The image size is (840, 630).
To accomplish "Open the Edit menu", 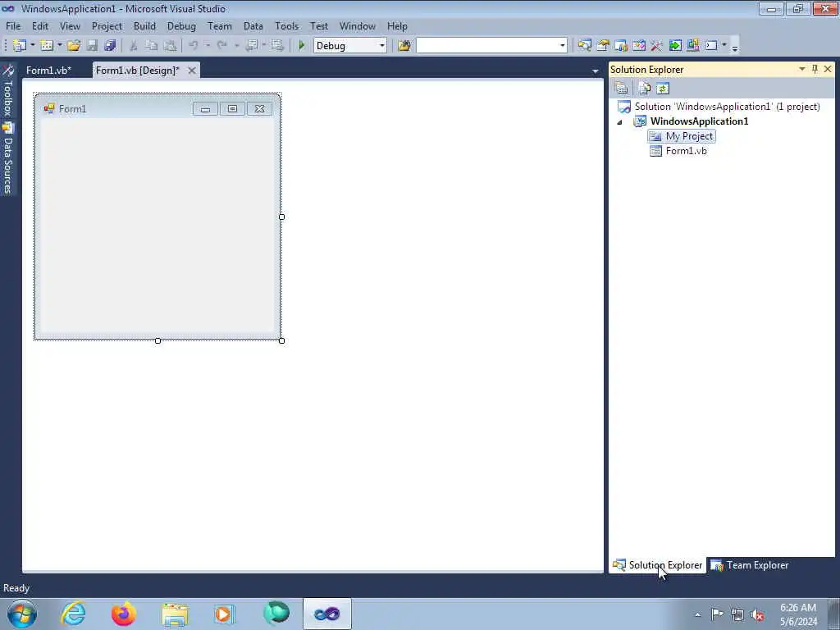I will click(39, 25).
